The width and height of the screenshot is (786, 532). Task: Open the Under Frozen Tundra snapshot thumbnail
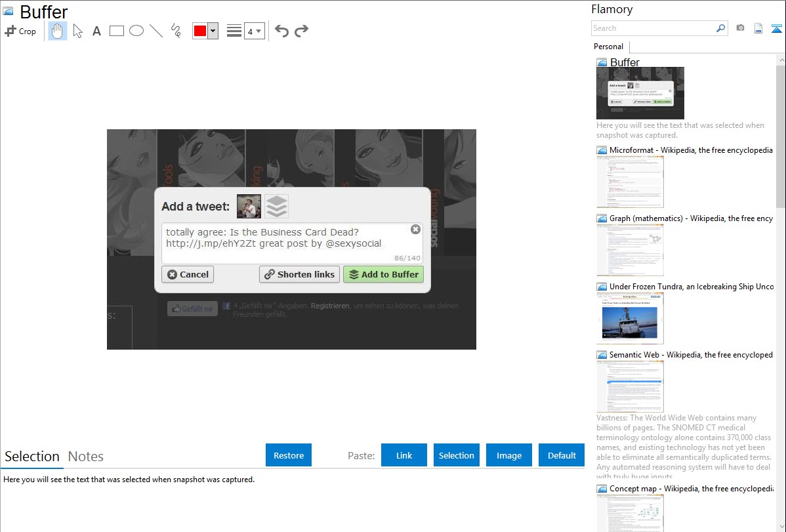[x=630, y=318]
